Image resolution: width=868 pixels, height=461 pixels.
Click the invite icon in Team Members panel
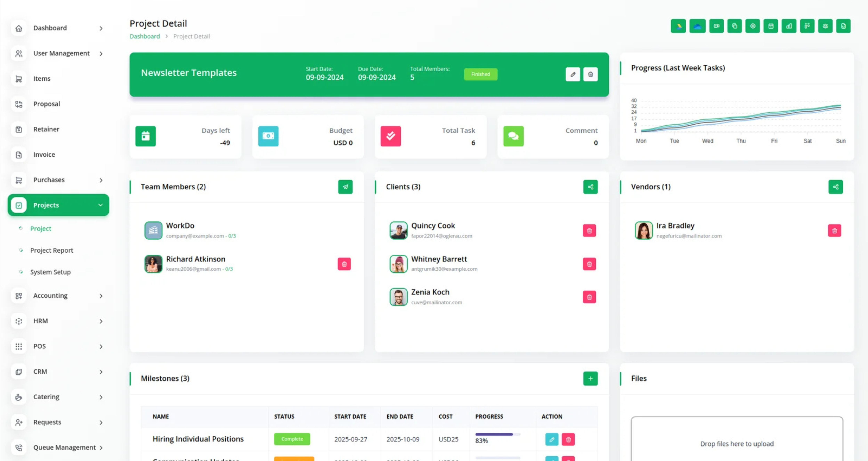[345, 187]
